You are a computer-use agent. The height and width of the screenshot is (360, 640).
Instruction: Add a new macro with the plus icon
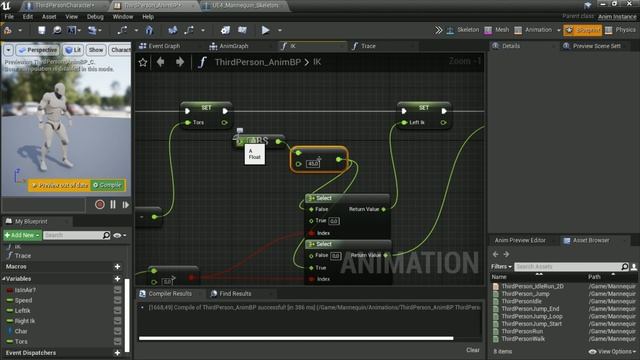pos(118,267)
